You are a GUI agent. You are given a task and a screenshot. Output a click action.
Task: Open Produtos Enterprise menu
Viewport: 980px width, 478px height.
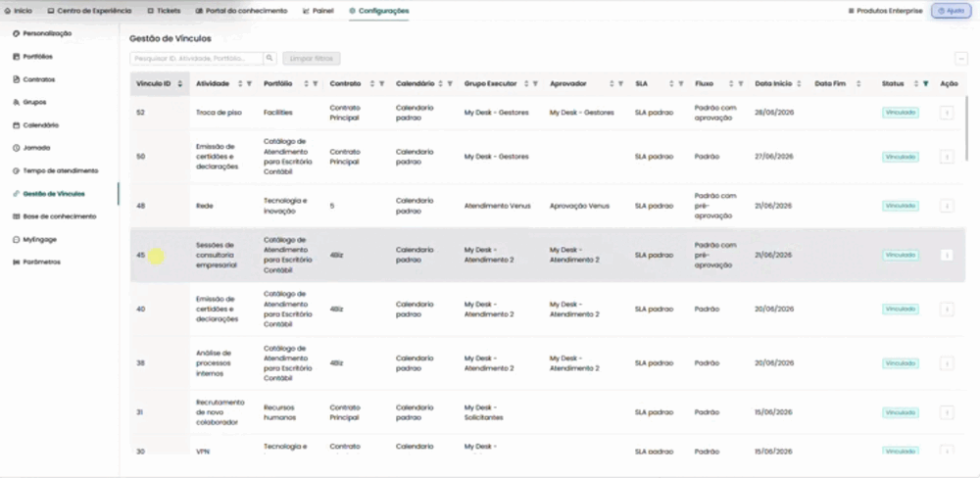(885, 11)
